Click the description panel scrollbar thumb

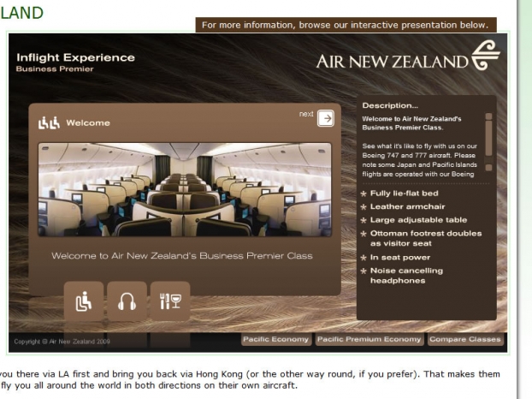coord(488,138)
